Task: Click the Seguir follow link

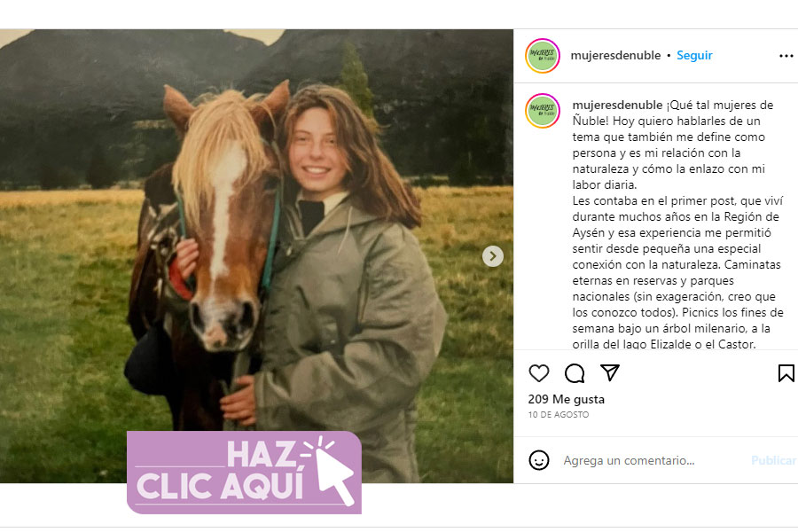Action: [x=694, y=55]
